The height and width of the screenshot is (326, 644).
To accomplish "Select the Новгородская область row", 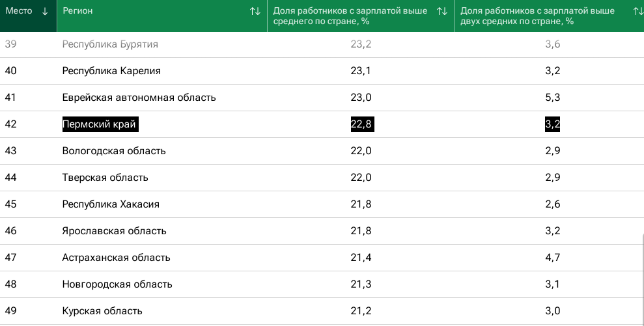I will (117, 284).
